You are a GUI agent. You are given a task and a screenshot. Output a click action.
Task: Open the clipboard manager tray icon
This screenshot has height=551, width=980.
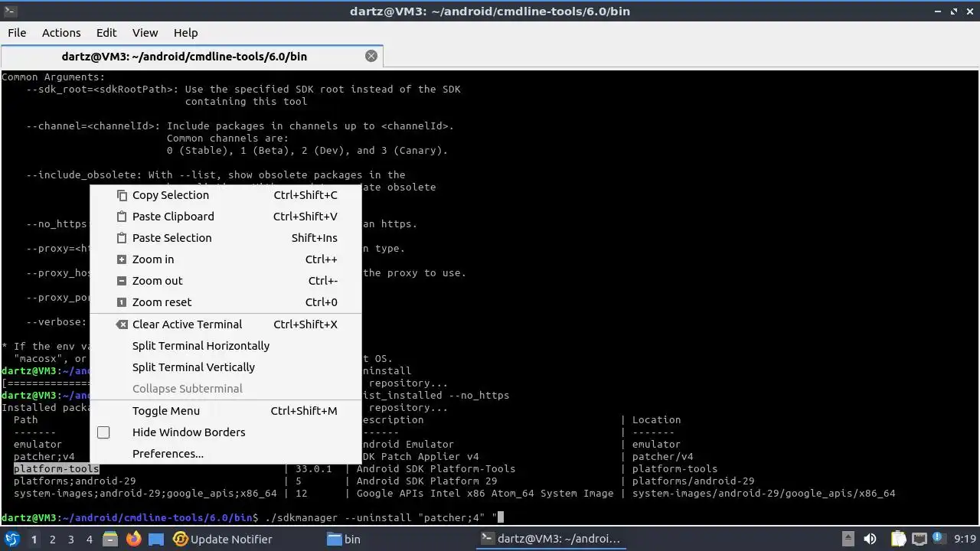click(898, 539)
